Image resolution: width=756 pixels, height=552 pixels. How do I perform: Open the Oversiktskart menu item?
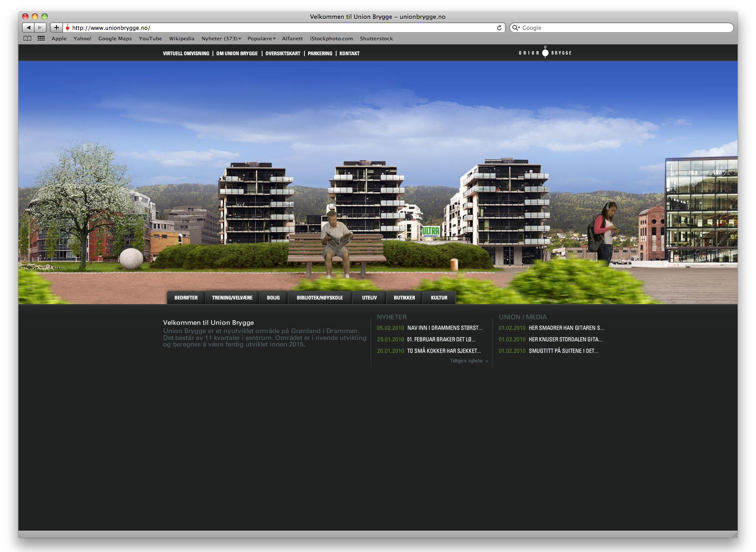(x=283, y=53)
